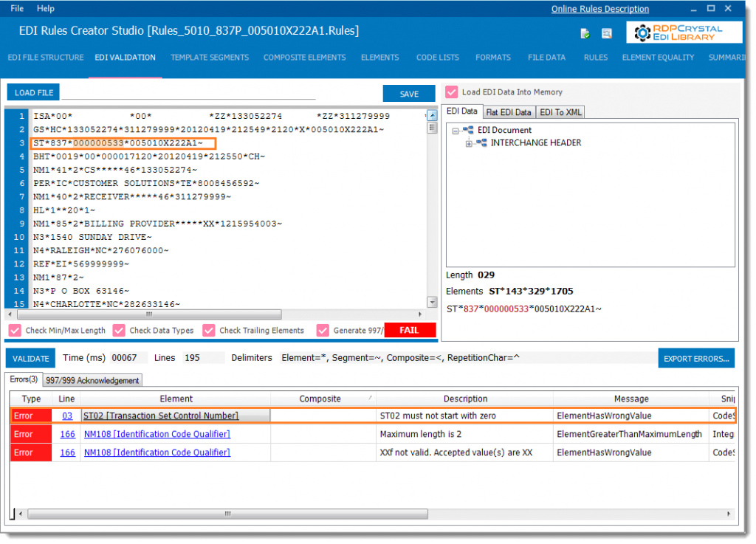The height and width of the screenshot is (544, 756).
Task: Click the INTERCHANGE HEADER node icon
Action: coord(480,142)
